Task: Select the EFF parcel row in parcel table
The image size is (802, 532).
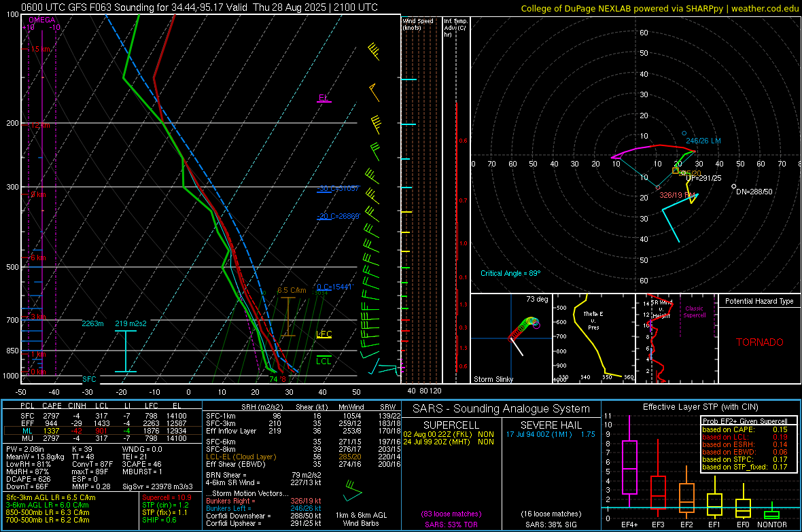Action: [x=103, y=423]
